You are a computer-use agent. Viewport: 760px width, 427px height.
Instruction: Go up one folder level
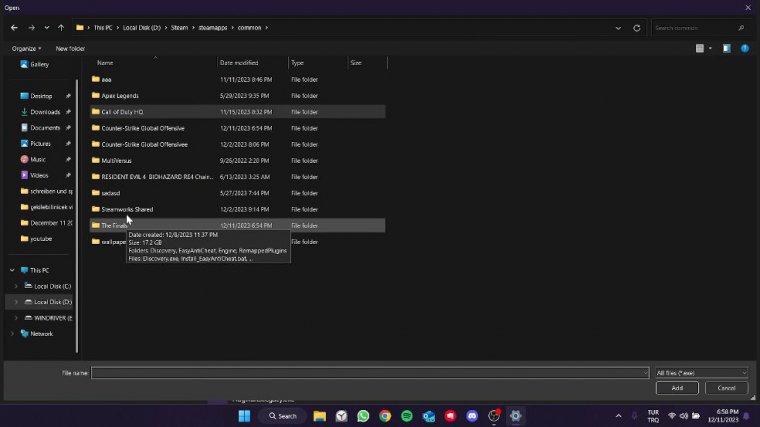(61, 27)
